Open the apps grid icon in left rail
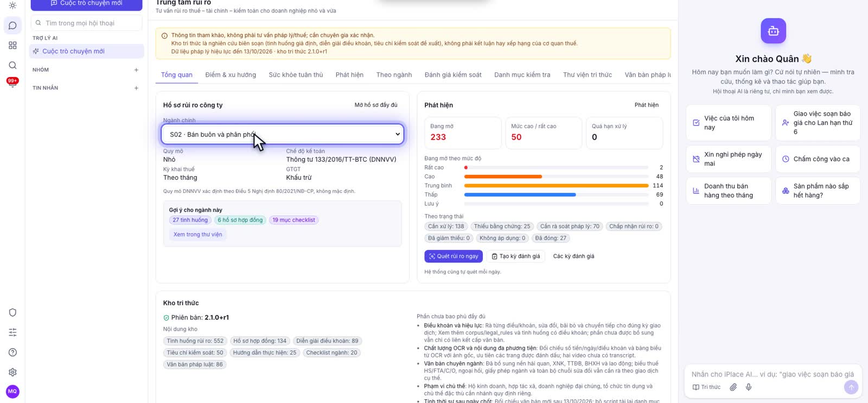Image resolution: width=868 pixels, height=403 pixels. click(x=12, y=46)
